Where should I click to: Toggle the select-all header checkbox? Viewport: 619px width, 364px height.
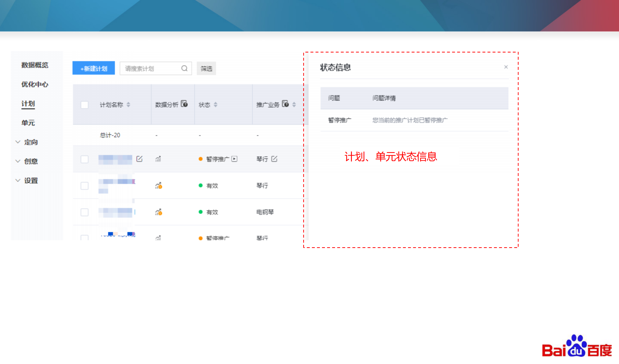tap(85, 105)
